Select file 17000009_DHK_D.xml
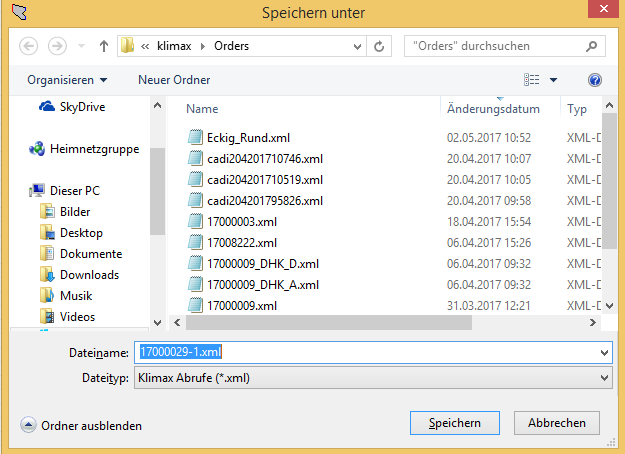 (263, 264)
